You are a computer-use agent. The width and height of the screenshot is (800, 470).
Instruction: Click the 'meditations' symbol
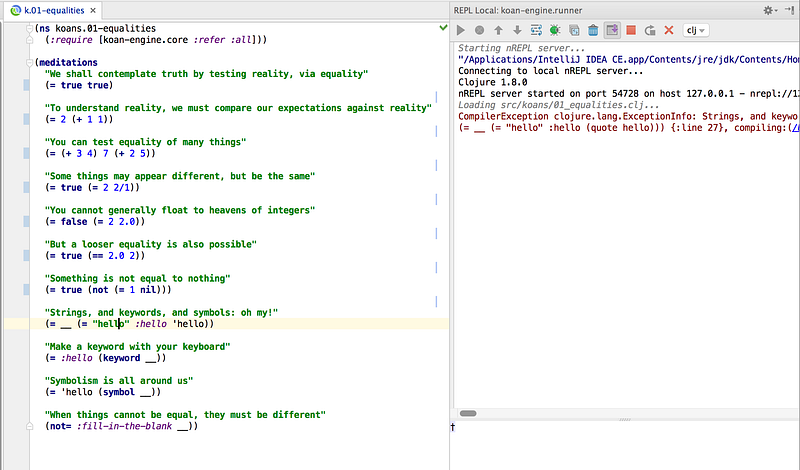click(68, 62)
